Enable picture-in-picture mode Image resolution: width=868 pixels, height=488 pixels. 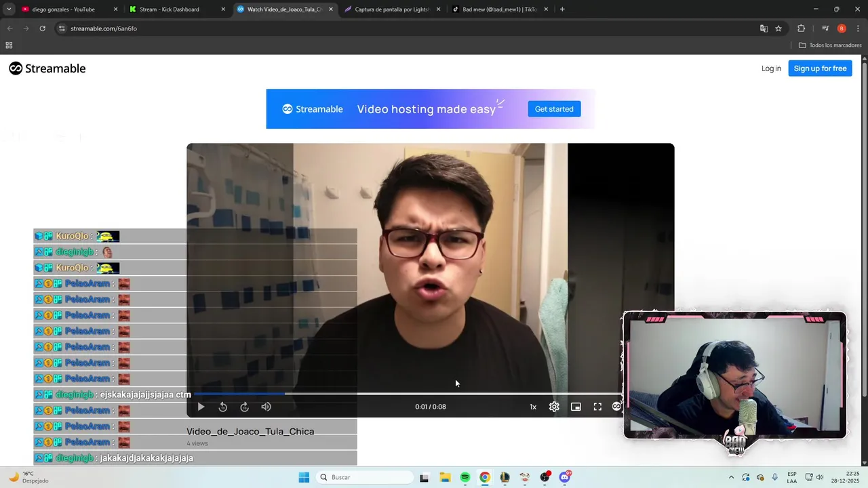point(576,407)
